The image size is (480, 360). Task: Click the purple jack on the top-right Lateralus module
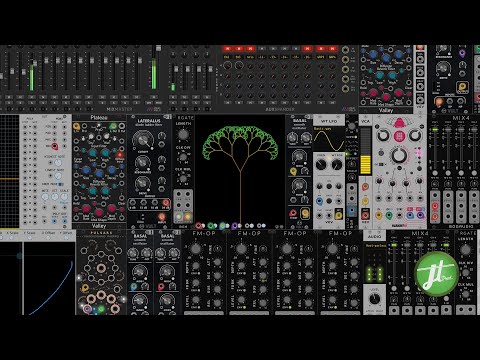[462, 53]
